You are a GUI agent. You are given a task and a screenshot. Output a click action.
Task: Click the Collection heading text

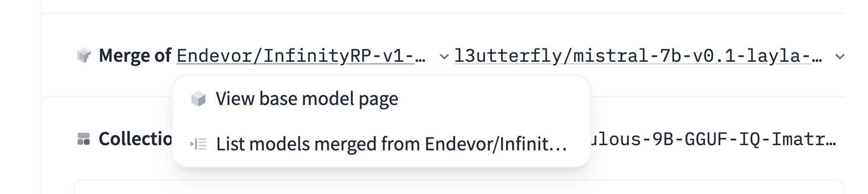[x=135, y=139]
